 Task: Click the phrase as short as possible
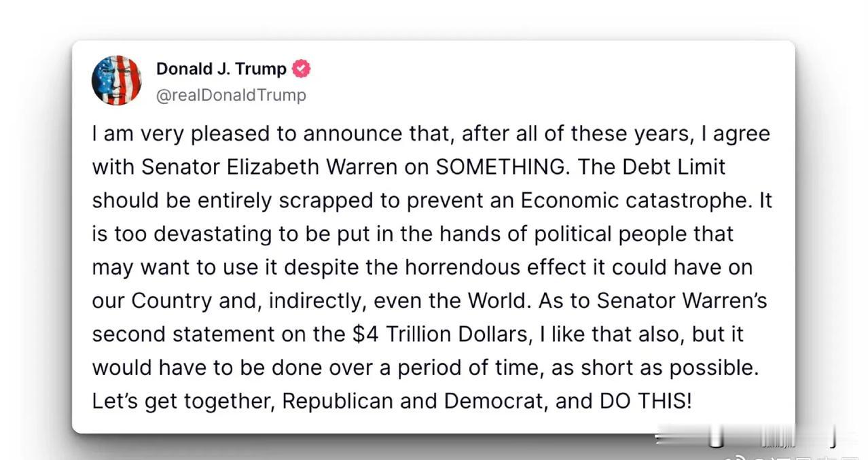click(x=656, y=368)
